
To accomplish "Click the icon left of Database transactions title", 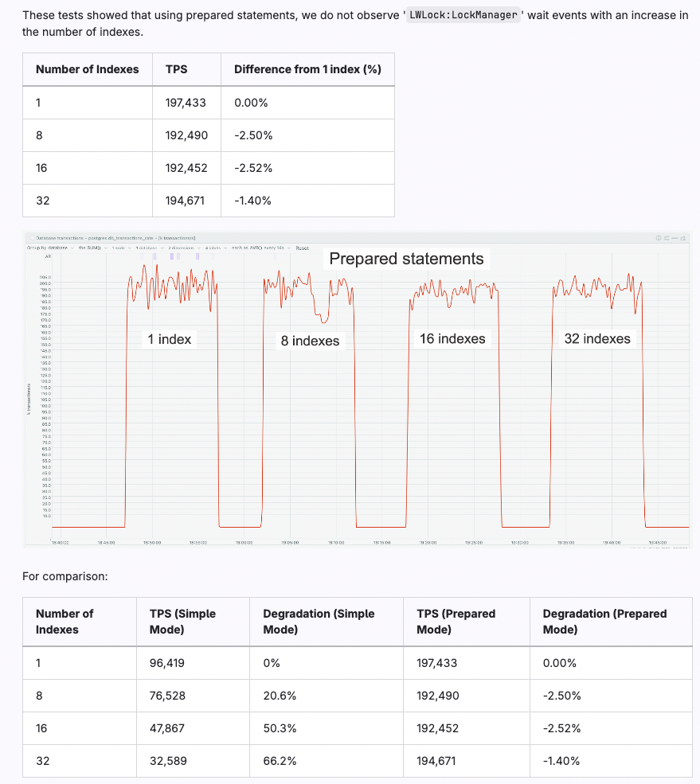I will click(31, 237).
